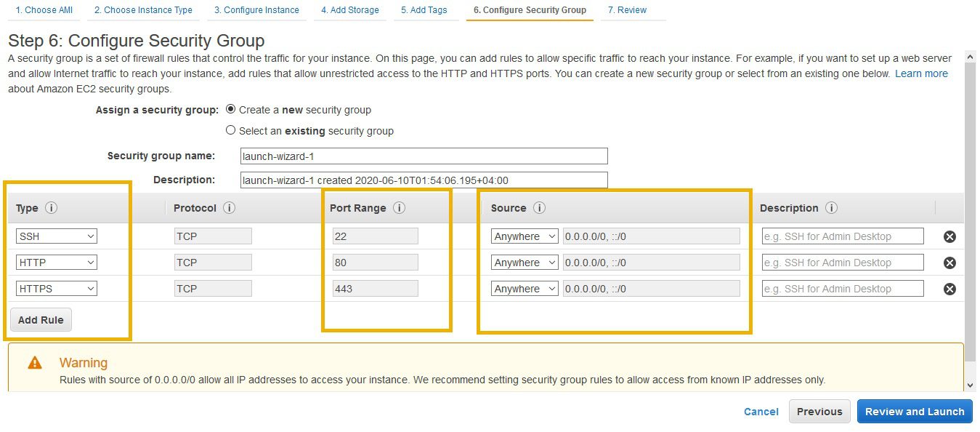Screen dimensions: 980x432
Task: Click the Add Rule button
Action: (41, 320)
